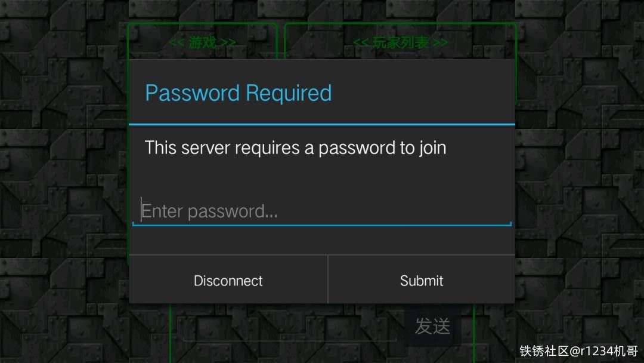Click the 发送 send button
The height and width of the screenshot is (363, 644).
pyautogui.click(x=432, y=327)
